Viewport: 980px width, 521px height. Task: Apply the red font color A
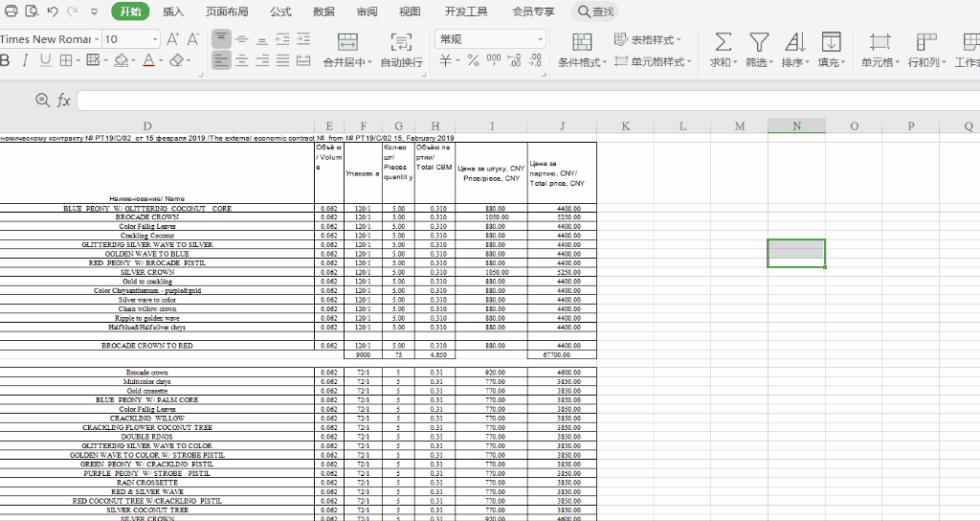pyautogui.click(x=148, y=60)
